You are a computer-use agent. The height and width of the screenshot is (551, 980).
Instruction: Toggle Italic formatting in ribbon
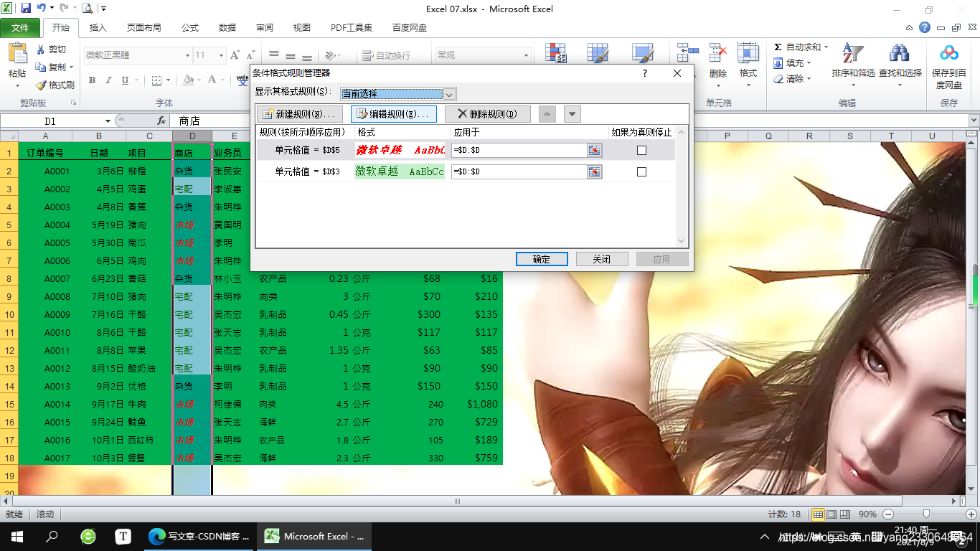(x=108, y=80)
